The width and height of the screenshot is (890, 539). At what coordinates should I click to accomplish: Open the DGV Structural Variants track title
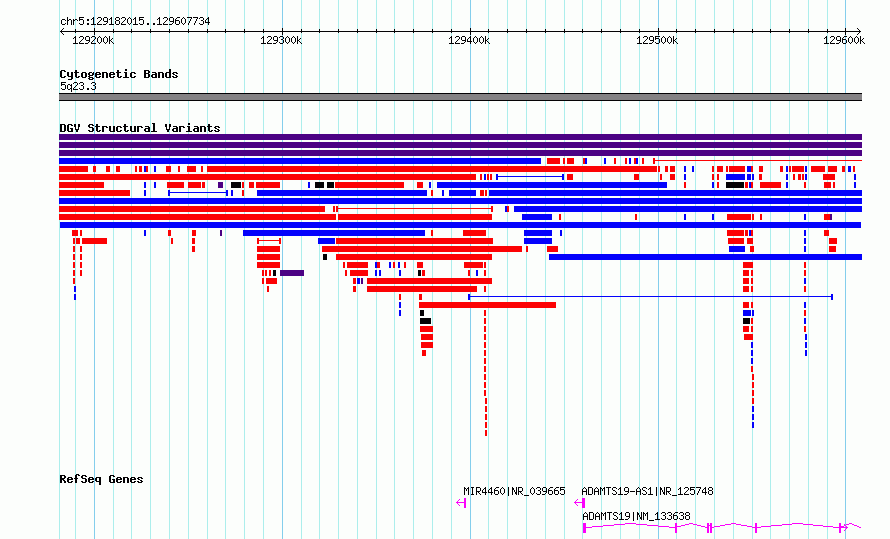[140, 128]
